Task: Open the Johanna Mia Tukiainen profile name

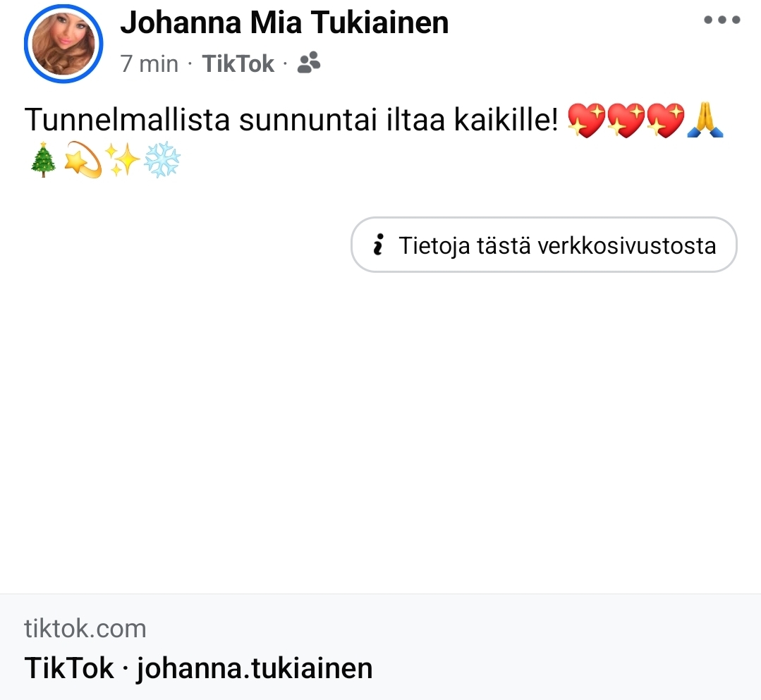Action: tap(284, 23)
